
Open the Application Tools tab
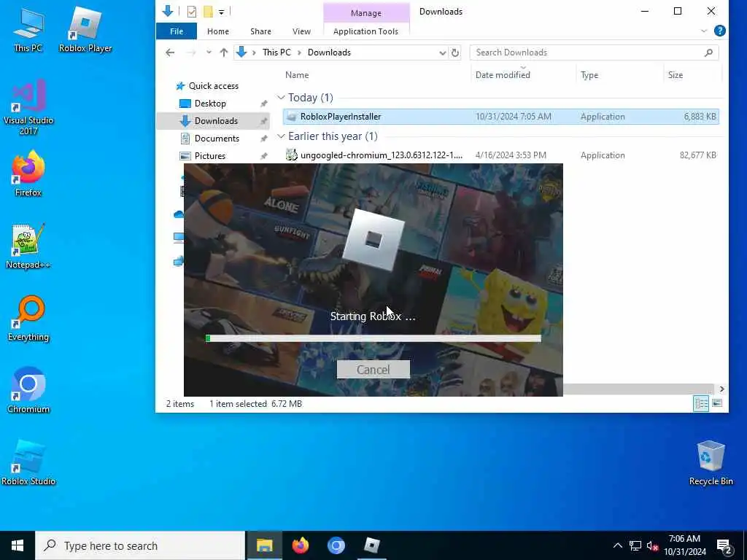click(365, 31)
